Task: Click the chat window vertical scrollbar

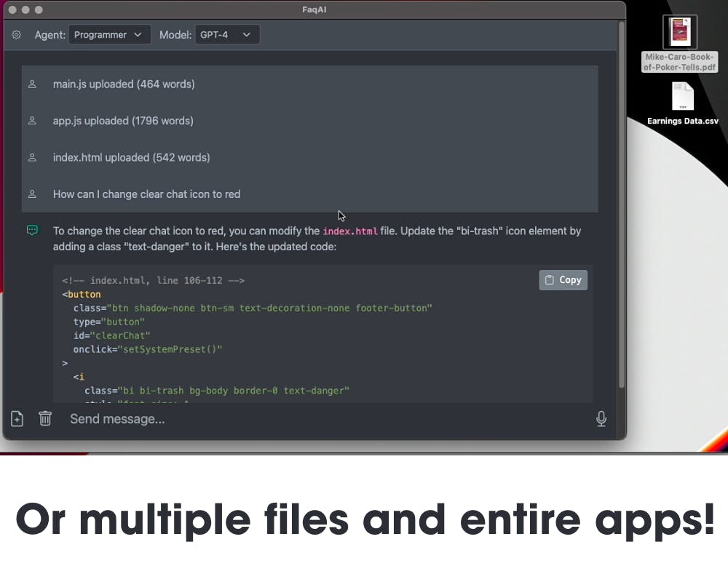Action: [622, 204]
